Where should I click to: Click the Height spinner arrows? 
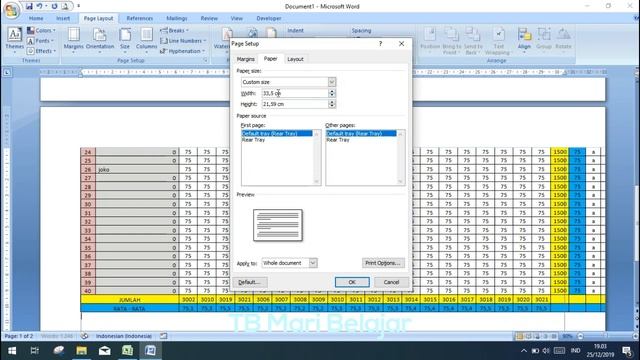coord(332,104)
